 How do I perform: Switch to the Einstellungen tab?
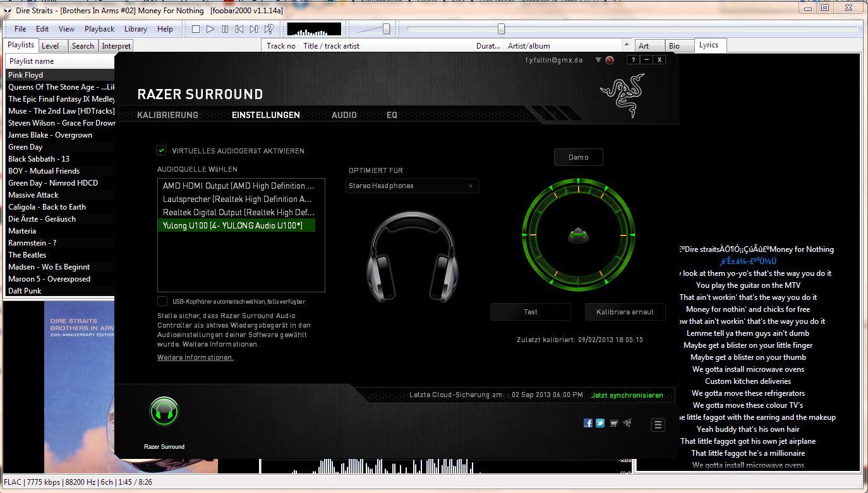pyautogui.click(x=266, y=115)
